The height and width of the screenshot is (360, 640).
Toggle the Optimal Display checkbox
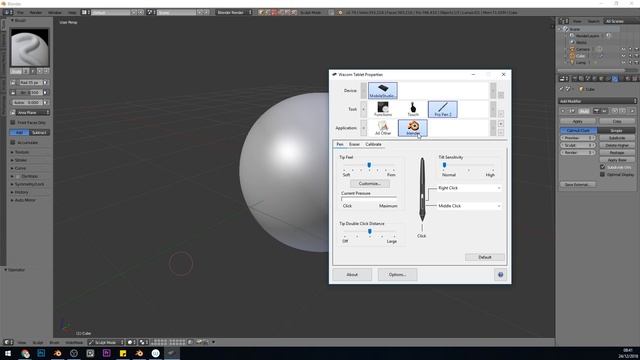coord(602,174)
